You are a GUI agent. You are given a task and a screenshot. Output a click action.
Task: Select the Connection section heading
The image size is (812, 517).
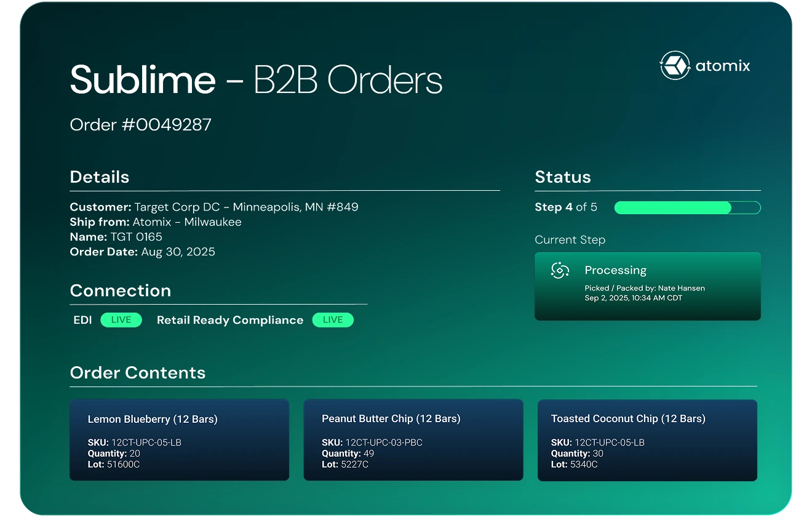121,291
